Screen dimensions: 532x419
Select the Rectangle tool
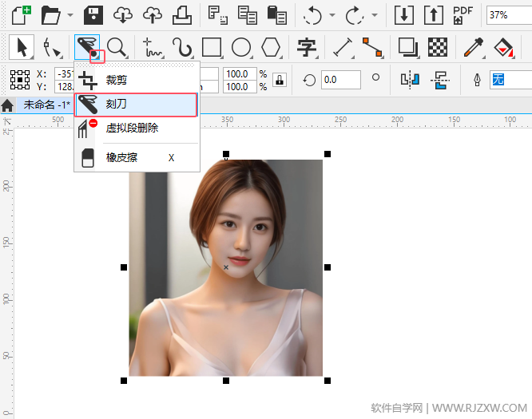point(212,47)
